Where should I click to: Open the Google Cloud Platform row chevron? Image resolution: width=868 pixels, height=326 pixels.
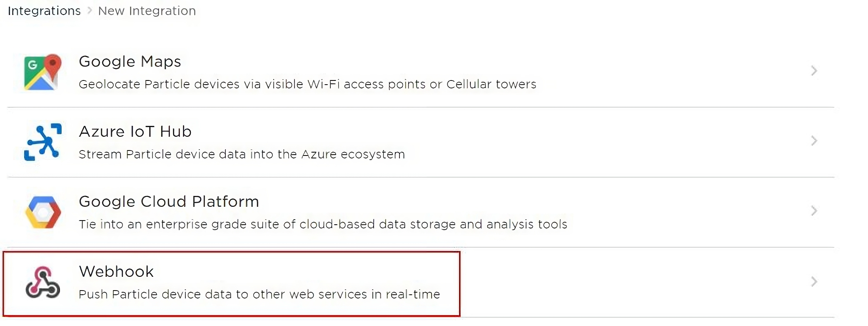[814, 211]
